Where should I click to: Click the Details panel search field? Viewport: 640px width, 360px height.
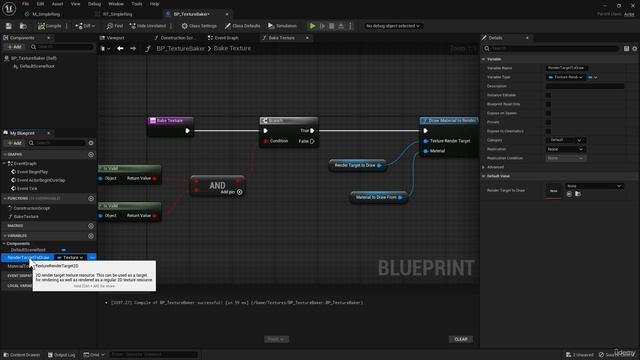[551, 48]
